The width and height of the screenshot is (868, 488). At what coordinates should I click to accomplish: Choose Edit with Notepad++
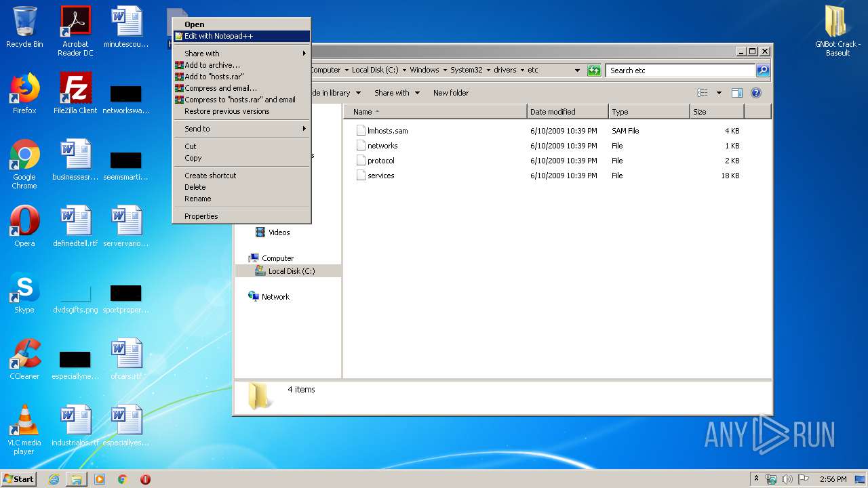(241, 36)
